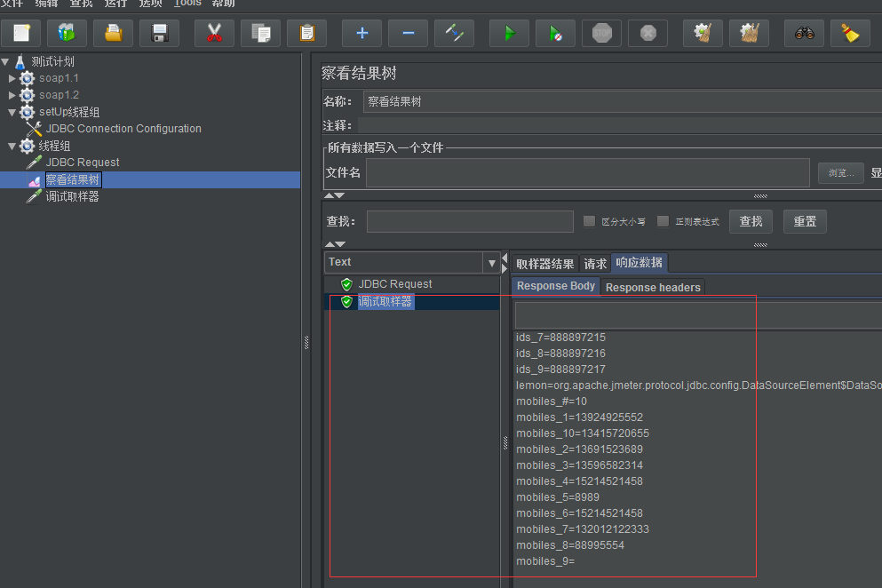Click the Search binoculars icon

(x=804, y=34)
